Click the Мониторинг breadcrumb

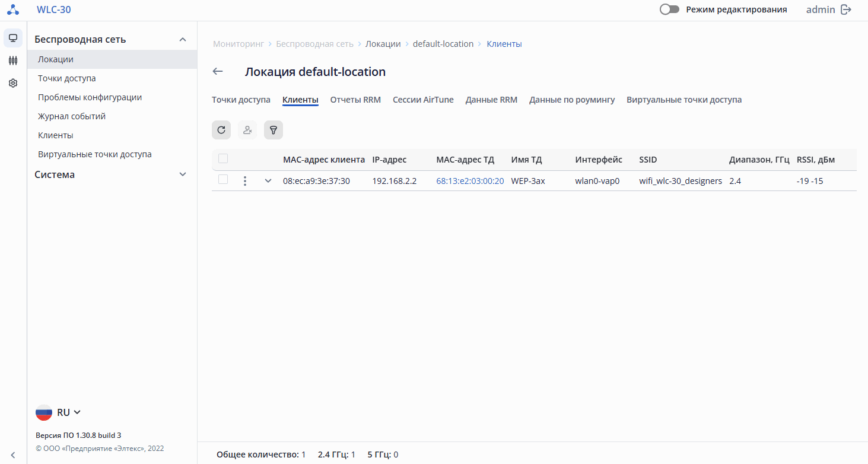coord(237,44)
